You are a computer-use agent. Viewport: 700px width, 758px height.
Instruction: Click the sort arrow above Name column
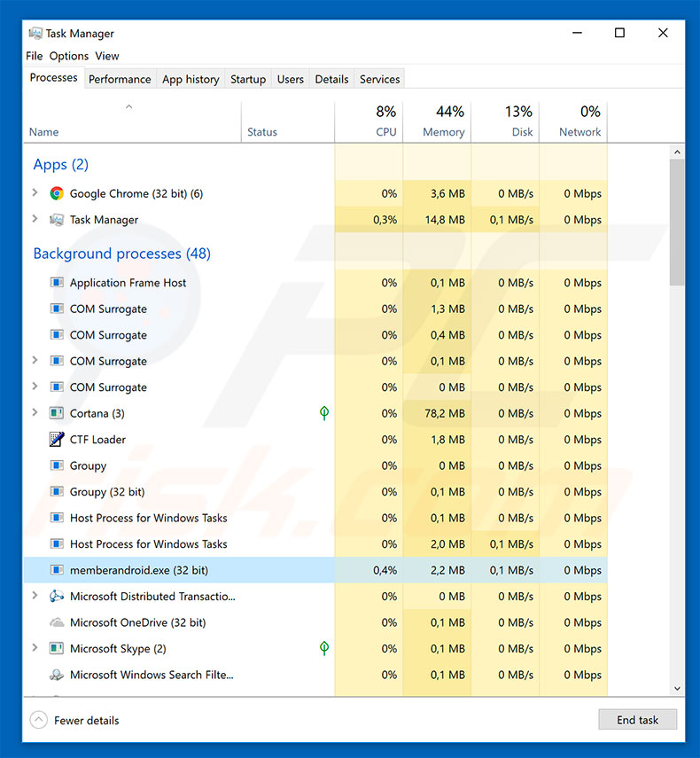pos(129,107)
